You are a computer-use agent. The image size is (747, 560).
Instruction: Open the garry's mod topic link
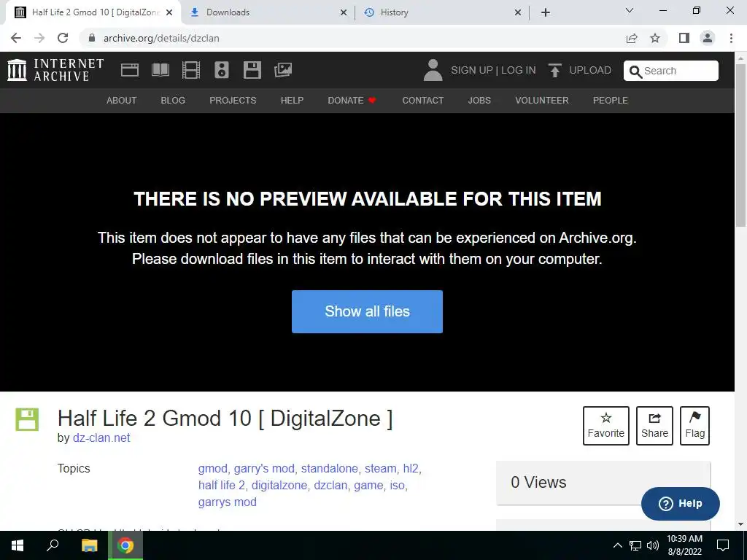coord(264,469)
